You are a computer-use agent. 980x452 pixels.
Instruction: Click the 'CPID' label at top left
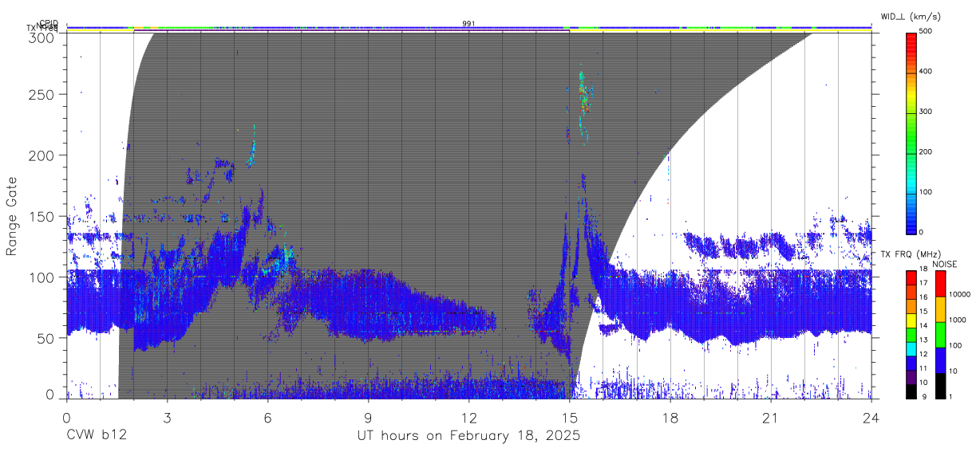coord(49,23)
